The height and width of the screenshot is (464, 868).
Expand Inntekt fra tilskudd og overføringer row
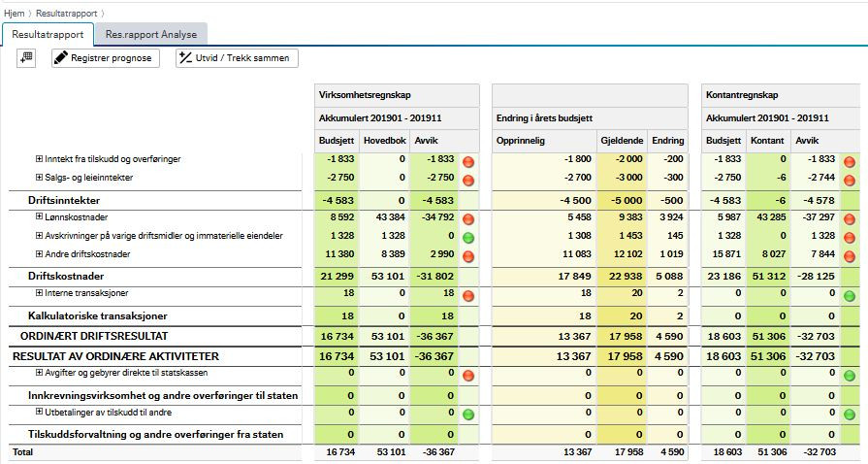click(39, 159)
